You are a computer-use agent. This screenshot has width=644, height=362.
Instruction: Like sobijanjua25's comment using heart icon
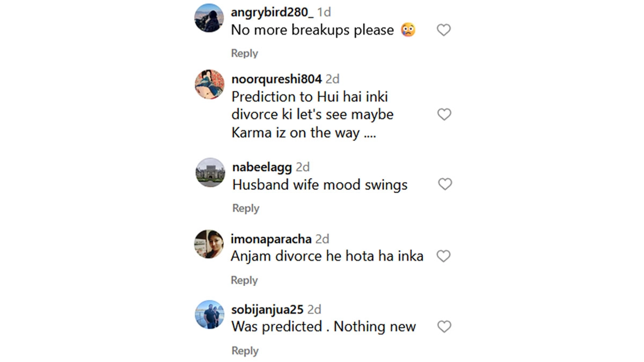pos(444,326)
